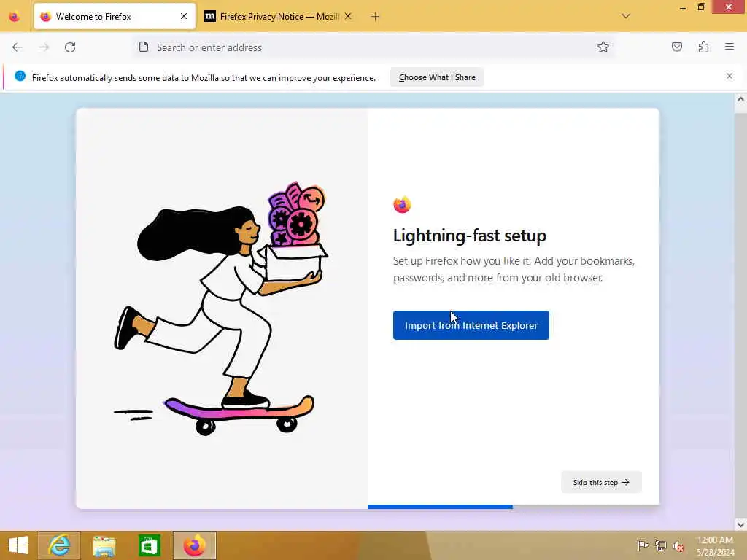This screenshot has width=747, height=560.
Task: Click the page identity icon in address bar
Action: [144, 47]
